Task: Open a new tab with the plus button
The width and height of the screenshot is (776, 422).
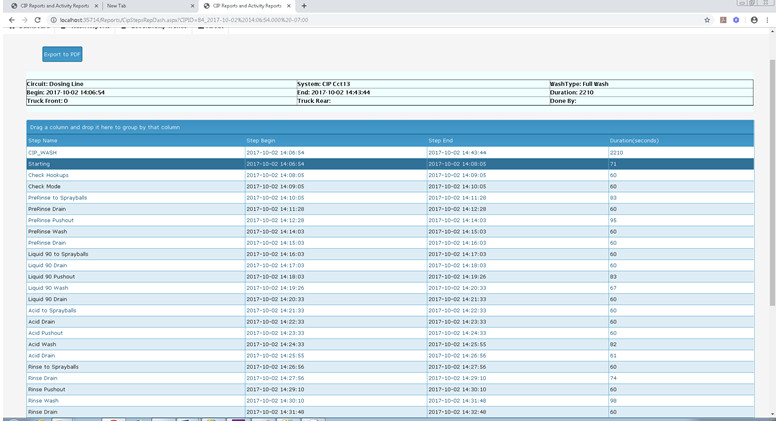Action: coord(304,6)
